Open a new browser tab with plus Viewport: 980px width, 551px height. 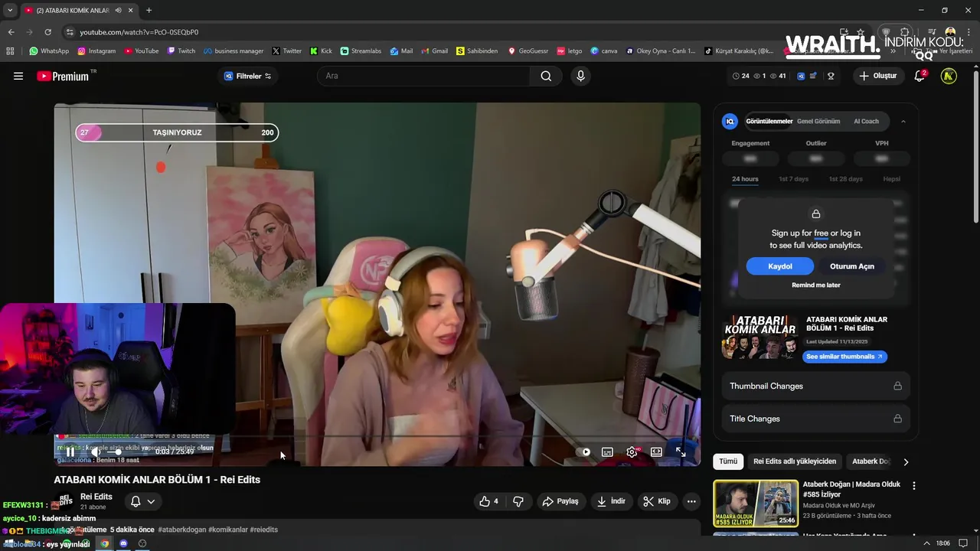click(149, 11)
